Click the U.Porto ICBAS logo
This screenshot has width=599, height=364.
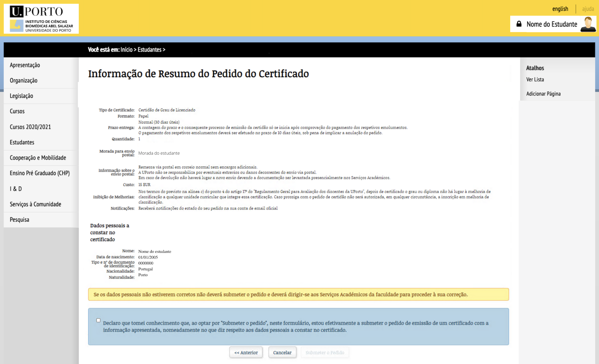pos(41,19)
